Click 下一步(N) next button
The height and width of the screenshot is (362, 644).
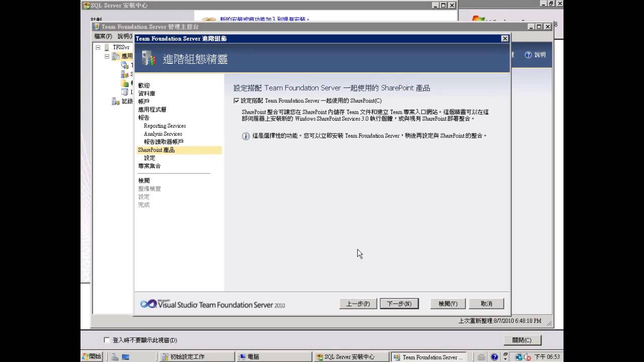[399, 304]
